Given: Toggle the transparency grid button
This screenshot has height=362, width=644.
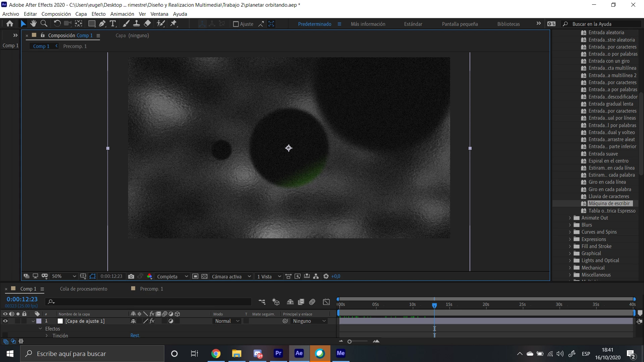Looking at the screenshot, I should click(x=204, y=277).
